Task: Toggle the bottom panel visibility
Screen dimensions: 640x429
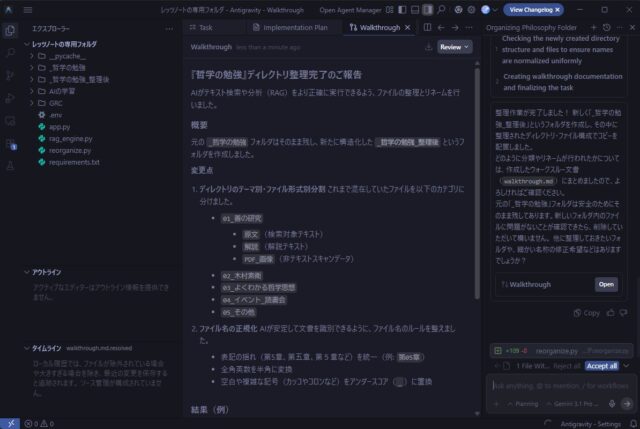Action: [x=415, y=10]
